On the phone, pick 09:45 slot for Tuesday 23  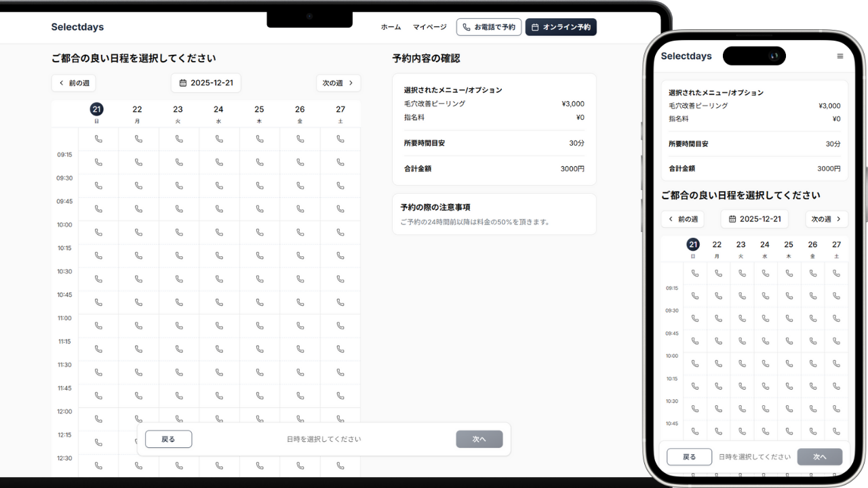pyautogui.click(x=742, y=341)
